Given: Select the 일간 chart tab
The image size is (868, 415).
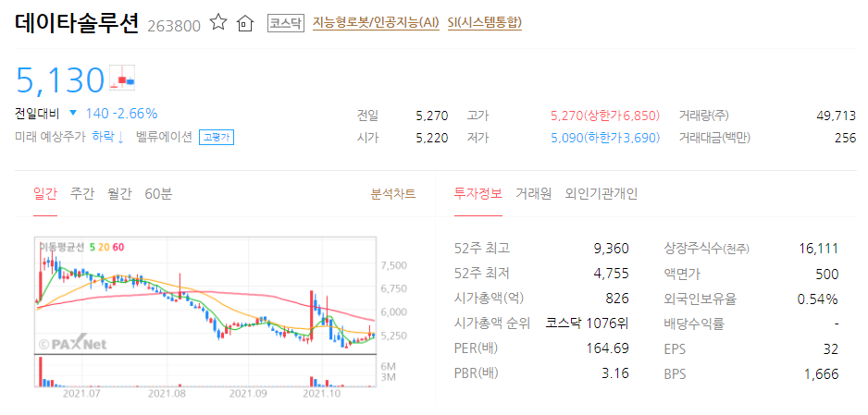Looking at the screenshot, I should pyautogui.click(x=44, y=194).
